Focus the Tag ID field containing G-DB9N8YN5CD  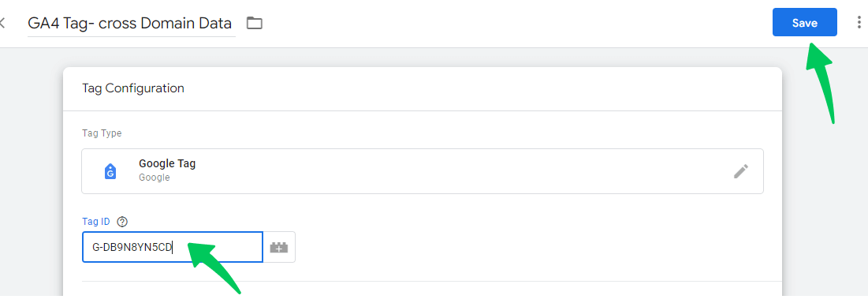click(172, 247)
